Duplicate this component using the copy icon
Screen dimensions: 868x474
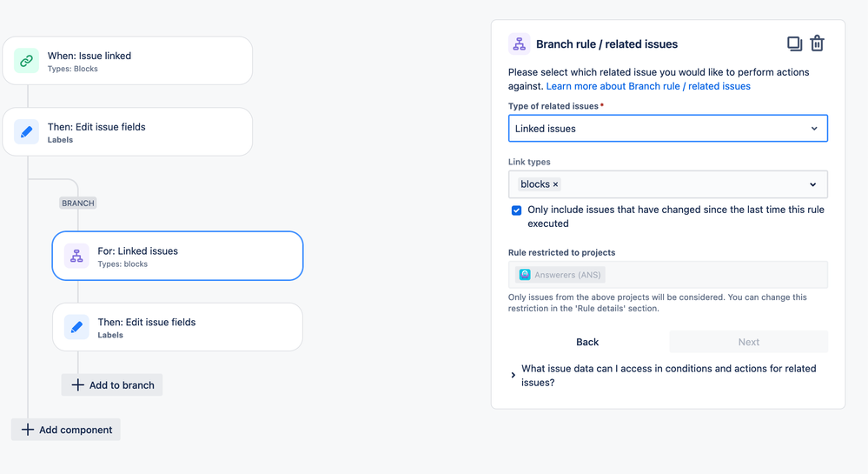[794, 43]
